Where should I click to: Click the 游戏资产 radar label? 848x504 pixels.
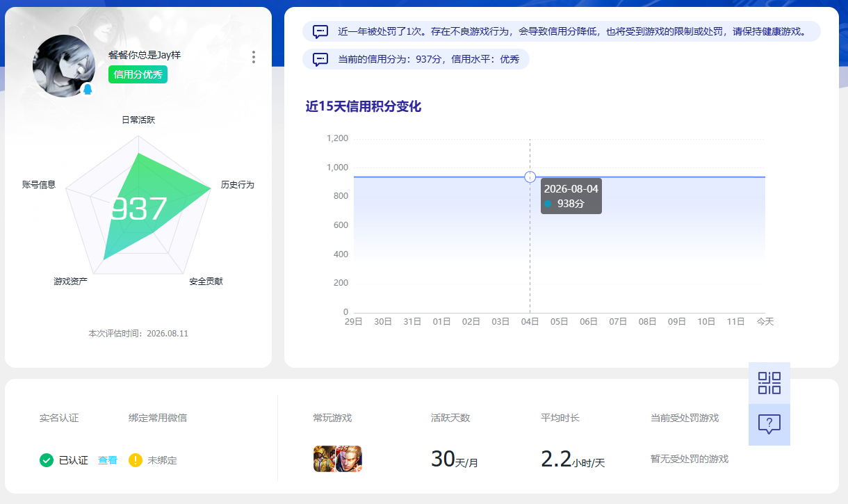[71, 281]
